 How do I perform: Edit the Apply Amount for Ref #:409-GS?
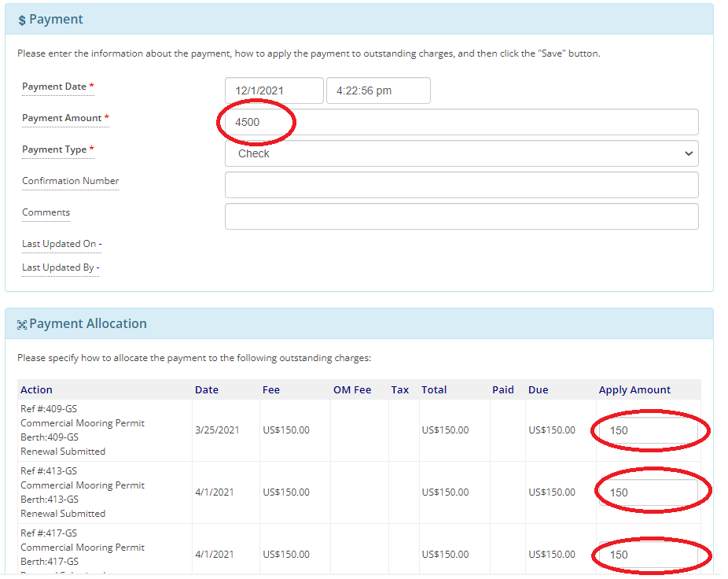click(648, 430)
